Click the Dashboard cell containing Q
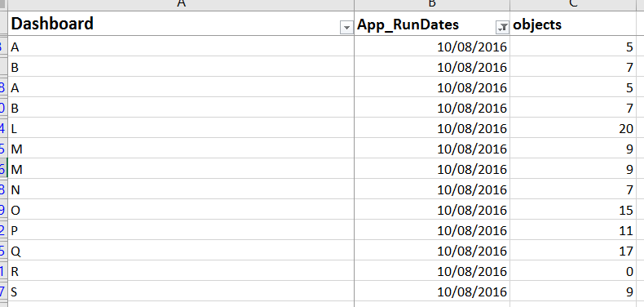This screenshot has height=307, width=644. pyautogui.click(x=181, y=251)
